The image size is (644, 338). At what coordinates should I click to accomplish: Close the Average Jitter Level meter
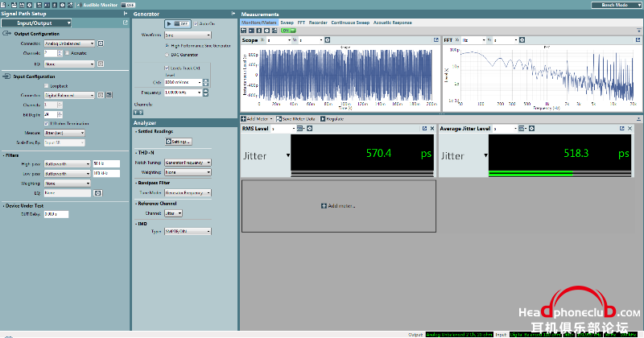[630, 129]
